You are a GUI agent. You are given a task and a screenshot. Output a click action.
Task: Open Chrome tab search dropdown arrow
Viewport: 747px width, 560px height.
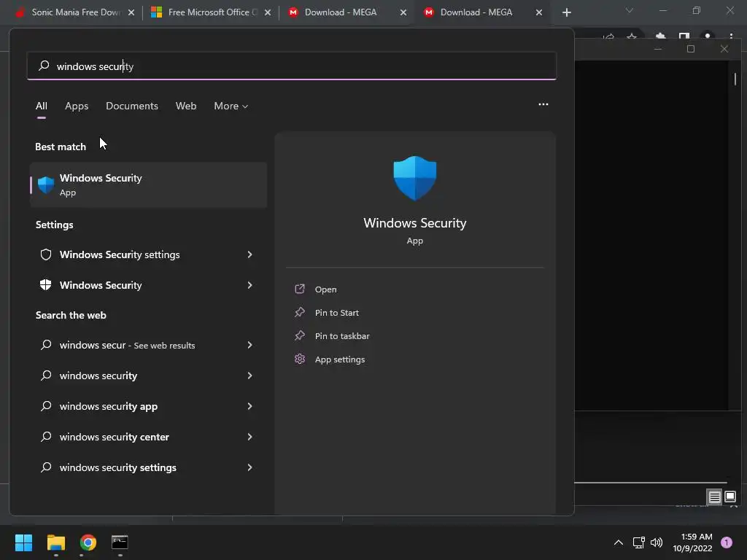coord(630,10)
